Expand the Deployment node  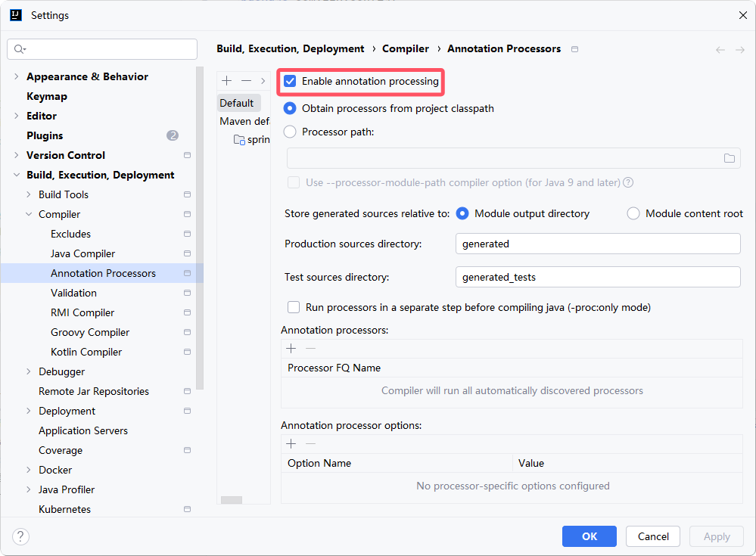pyautogui.click(x=29, y=411)
